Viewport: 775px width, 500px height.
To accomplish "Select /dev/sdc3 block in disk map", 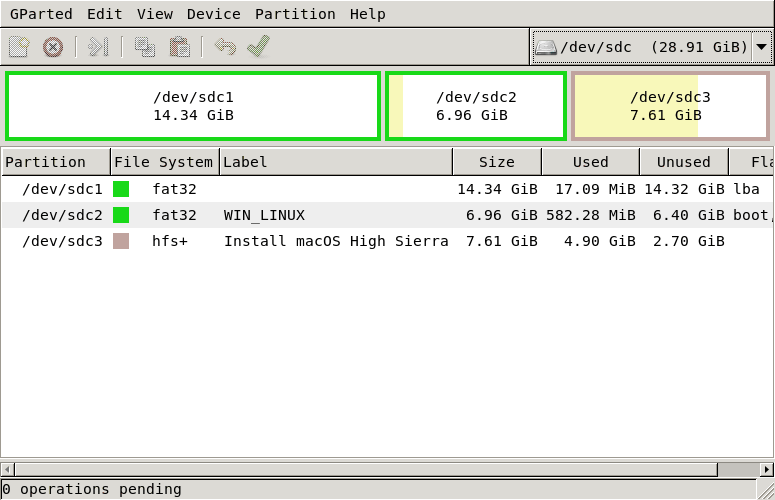I will (x=670, y=106).
